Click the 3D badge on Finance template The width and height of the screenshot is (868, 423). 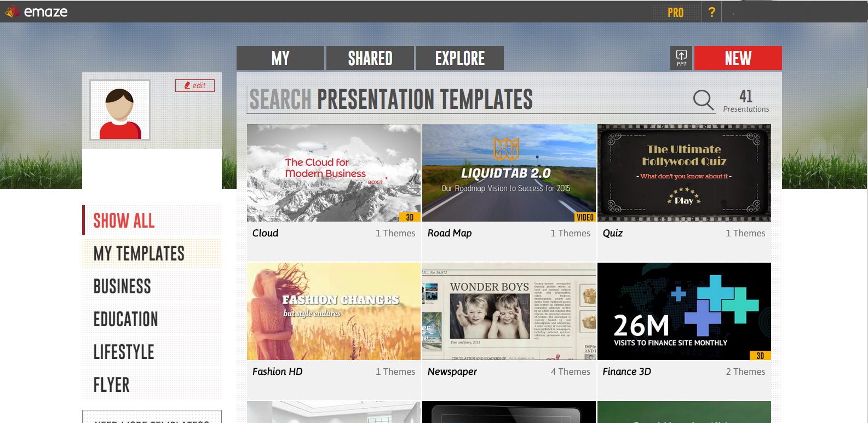(760, 356)
